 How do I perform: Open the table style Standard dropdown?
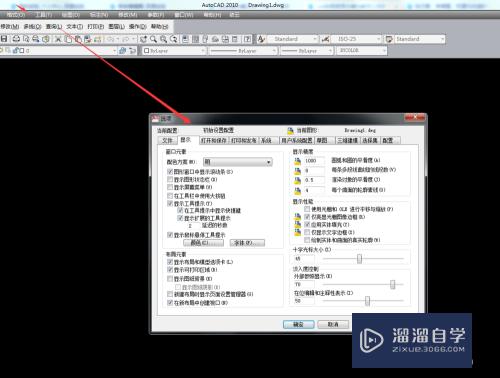tap(420, 39)
